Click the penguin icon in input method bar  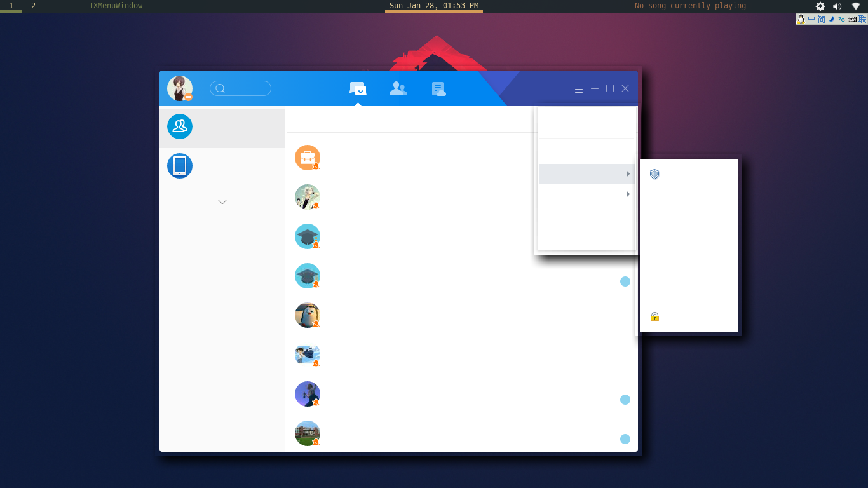click(801, 19)
